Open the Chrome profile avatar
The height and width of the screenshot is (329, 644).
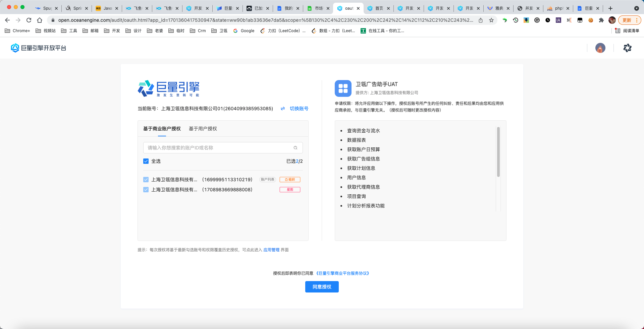coord(612,20)
